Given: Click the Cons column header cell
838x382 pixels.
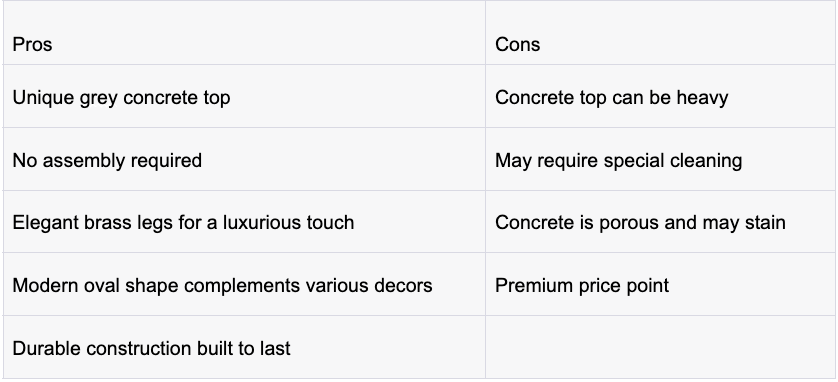Looking at the screenshot, I should click(660, 33).
